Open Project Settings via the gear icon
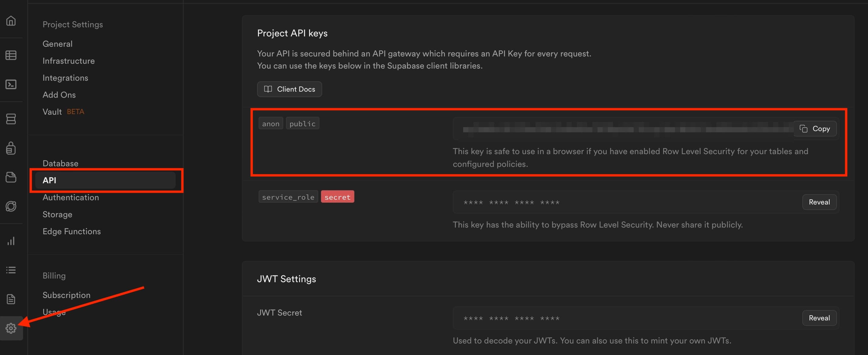The image size is (868, 355). tap(11, 328)
